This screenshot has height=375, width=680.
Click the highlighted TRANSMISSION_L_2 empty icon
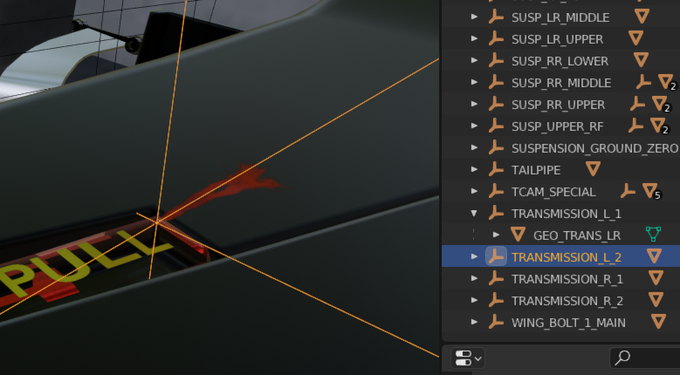[496, 257]
